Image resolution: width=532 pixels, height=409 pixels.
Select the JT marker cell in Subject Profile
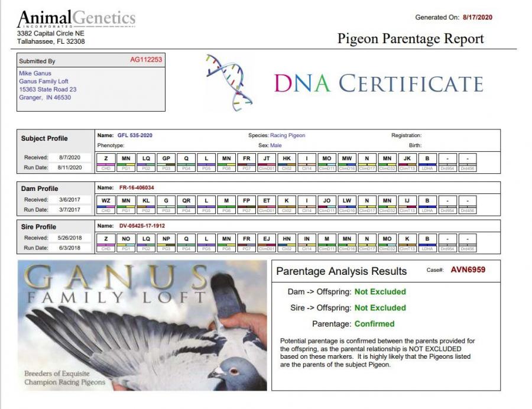tap(267, 162)
